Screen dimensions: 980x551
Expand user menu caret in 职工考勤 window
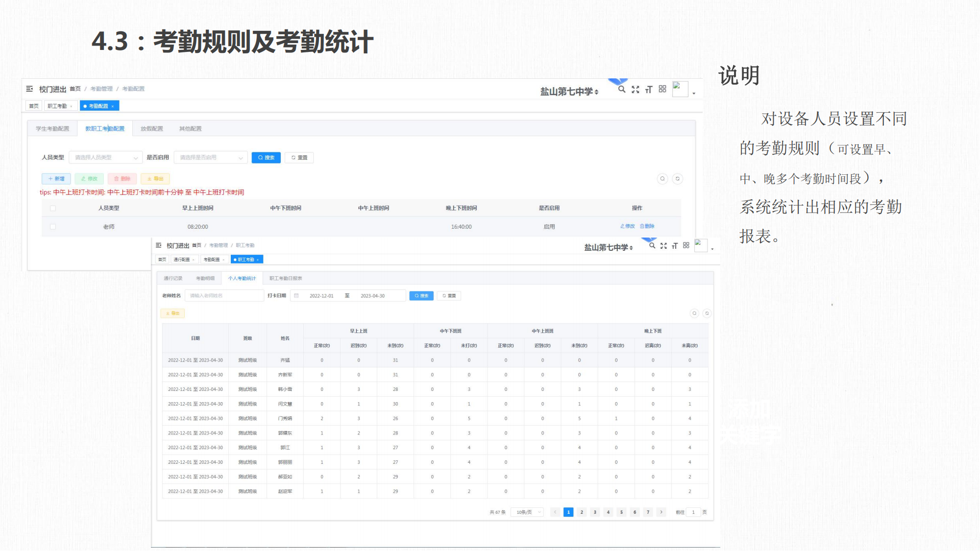point(712,249)
